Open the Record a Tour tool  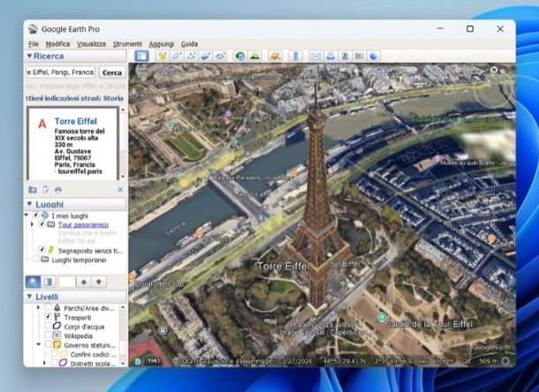coord(220,56)
